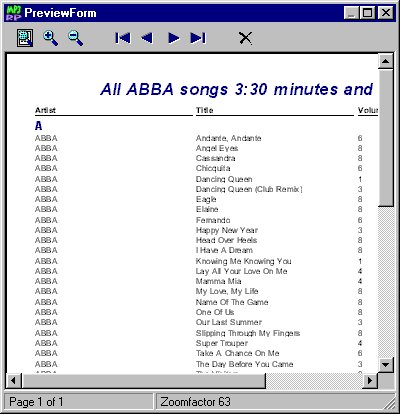Jump to the last page

(198, 38)
